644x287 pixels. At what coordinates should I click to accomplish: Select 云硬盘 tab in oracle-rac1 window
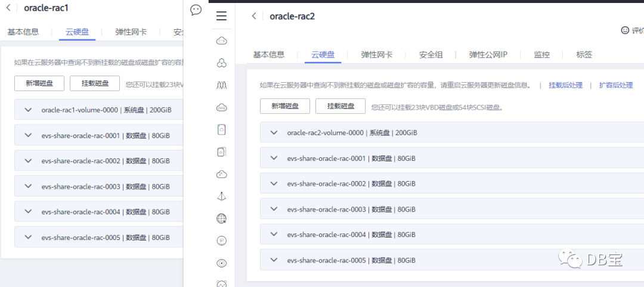(x=77, y=32)
